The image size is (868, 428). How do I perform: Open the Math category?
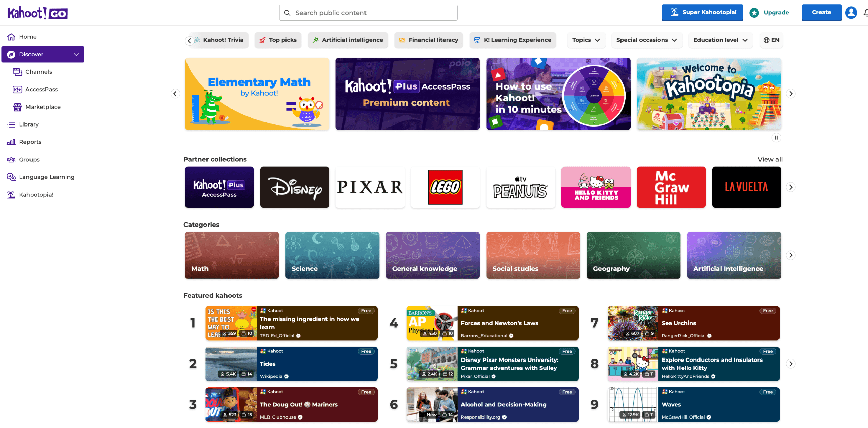[232, 255]
